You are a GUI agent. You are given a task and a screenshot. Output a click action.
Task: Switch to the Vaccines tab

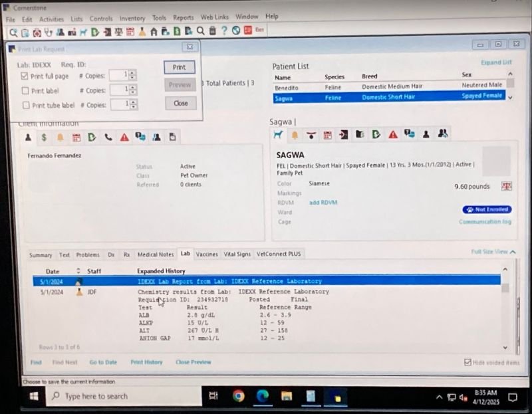207,254
